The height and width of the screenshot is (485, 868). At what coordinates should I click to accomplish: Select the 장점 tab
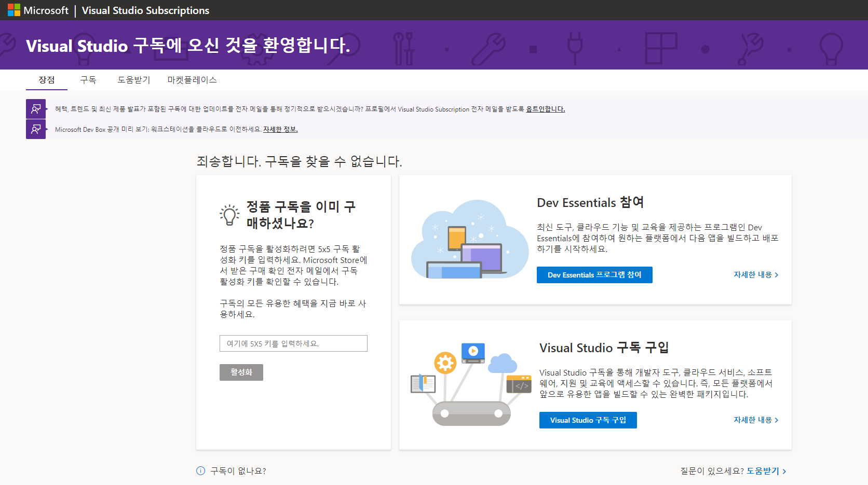pos(47,80)
